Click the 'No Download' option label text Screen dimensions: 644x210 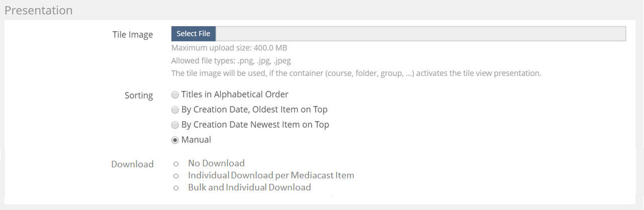216,163
